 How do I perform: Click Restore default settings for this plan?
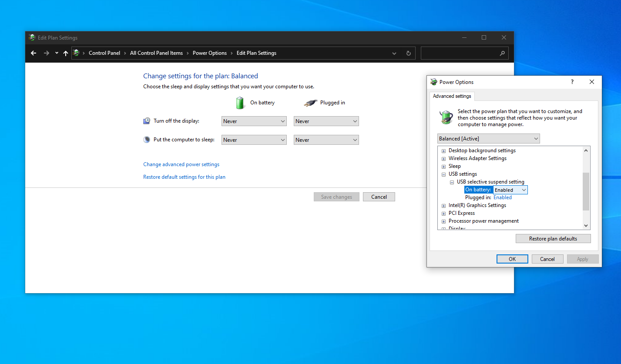(184, 177)
